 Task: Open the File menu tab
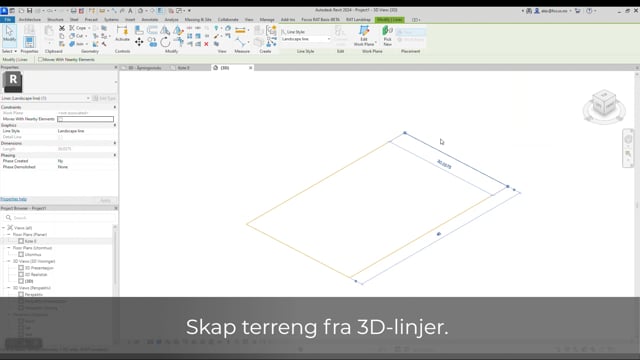pos(8,20)
